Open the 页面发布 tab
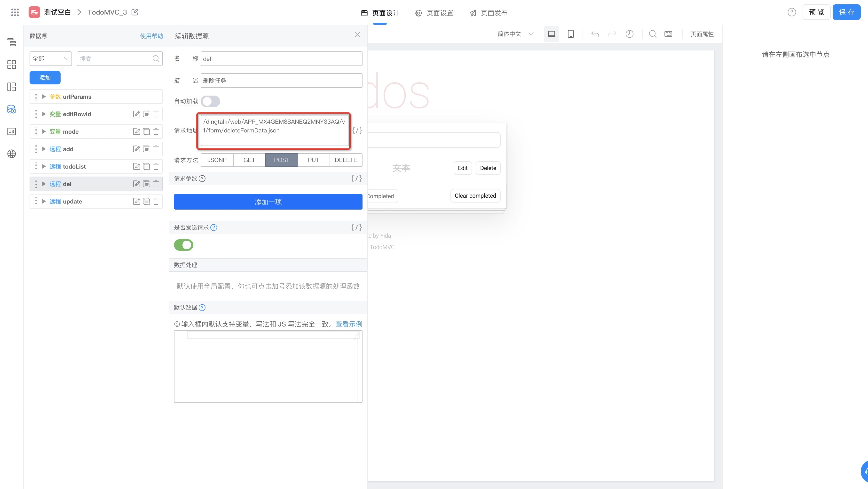The image size is (868, 489). click(489, 13)
